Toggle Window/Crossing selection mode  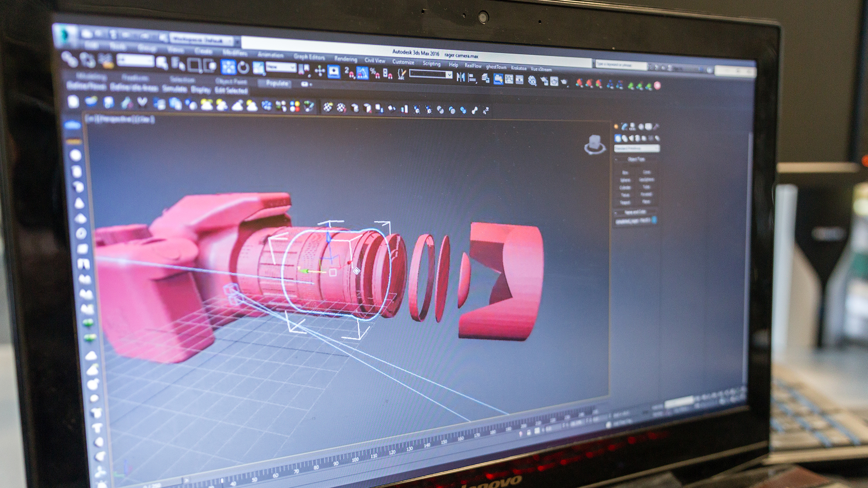pyautogui.click(x=210, y=66)
